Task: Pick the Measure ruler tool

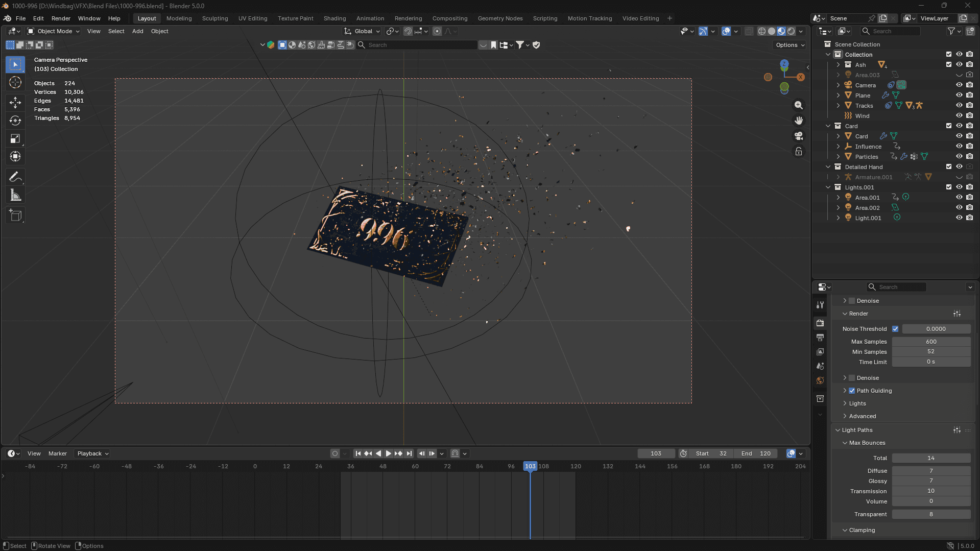Action: click(15, 195)
